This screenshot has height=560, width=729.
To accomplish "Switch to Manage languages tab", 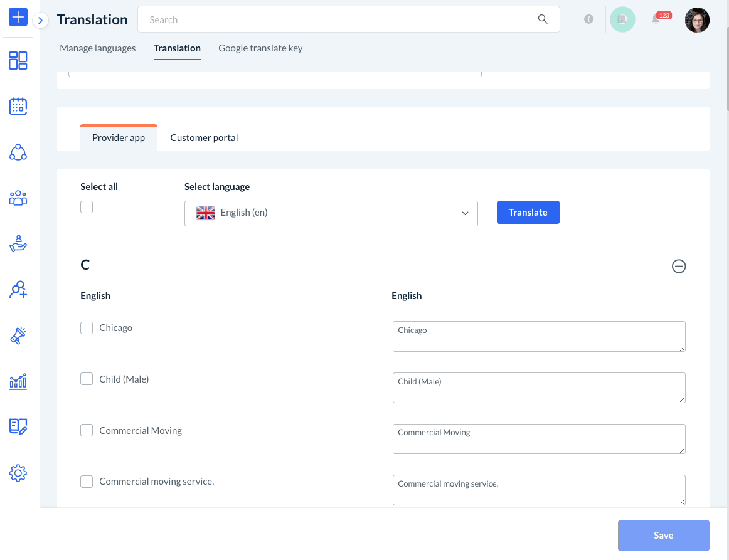I will point(98,48).
